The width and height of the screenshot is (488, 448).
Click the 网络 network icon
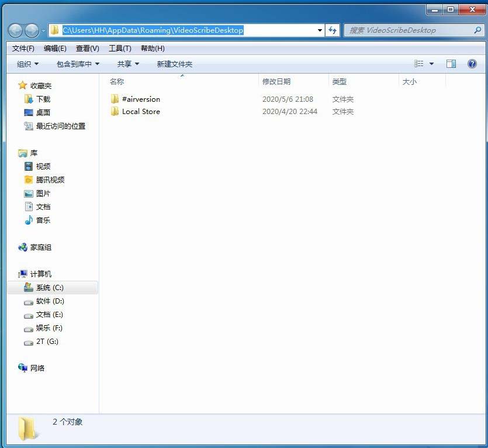point(23,368)
